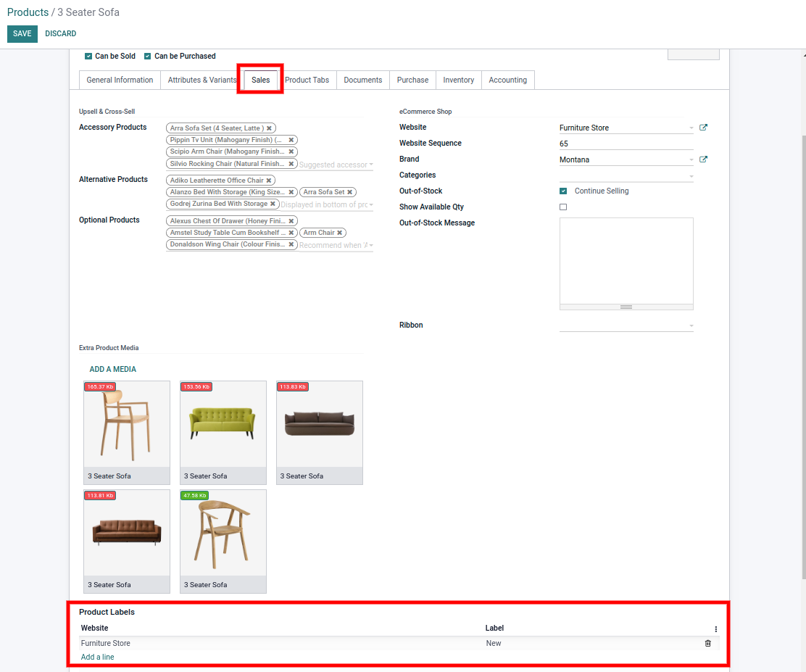
Task: Switch to the Inventory tab
Action: point(458,80)
